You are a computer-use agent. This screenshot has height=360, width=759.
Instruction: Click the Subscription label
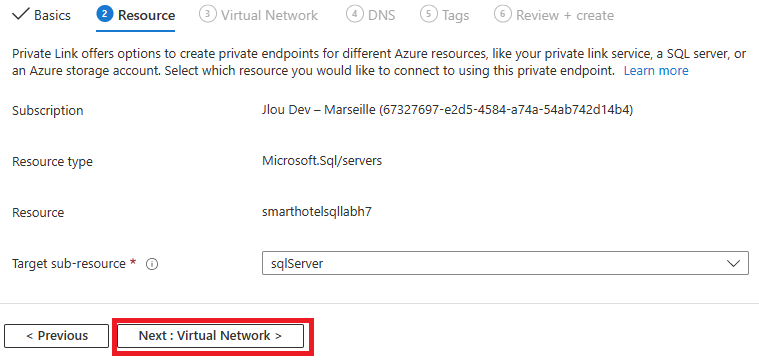pyautogui.click(x=47, y=111)
